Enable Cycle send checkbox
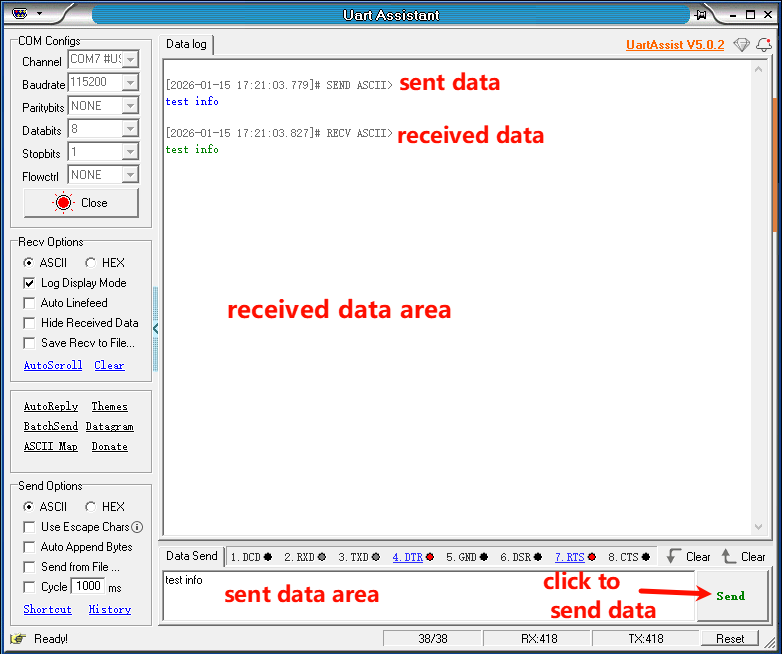This screenshot has height=654, width=782. tap(29, 587)
